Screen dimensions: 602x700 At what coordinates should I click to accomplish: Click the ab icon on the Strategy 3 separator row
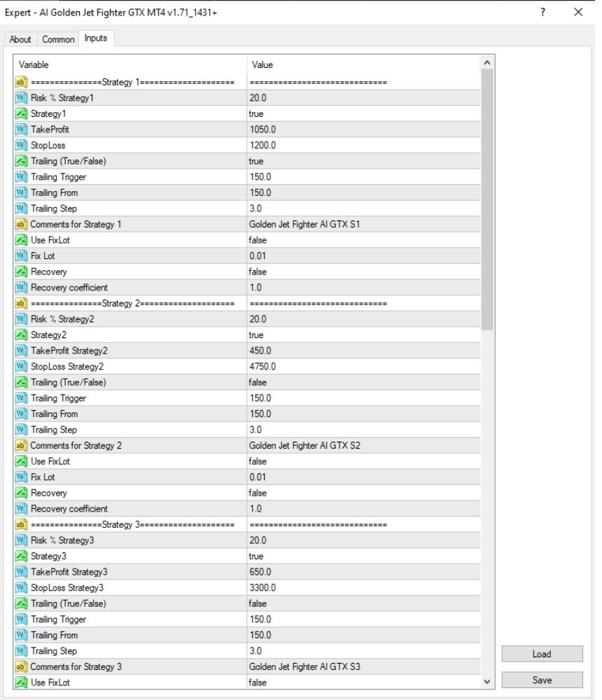pos(21,524)
